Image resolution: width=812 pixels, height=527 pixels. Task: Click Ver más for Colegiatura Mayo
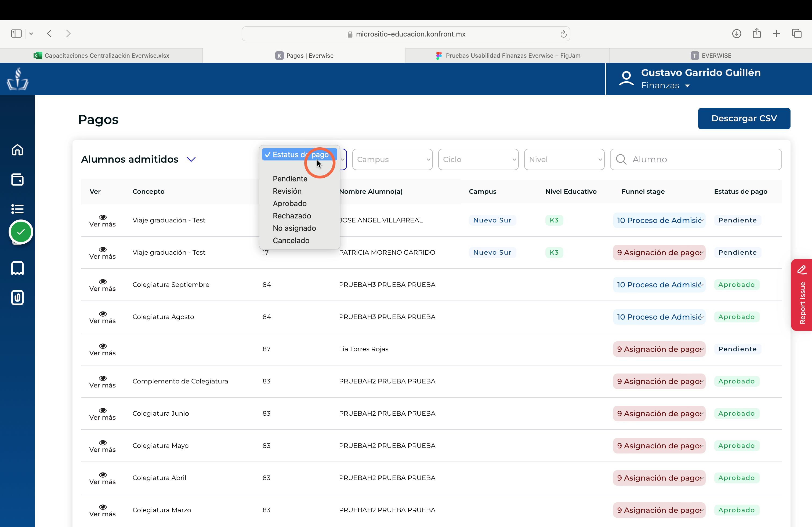click(102, 446)
